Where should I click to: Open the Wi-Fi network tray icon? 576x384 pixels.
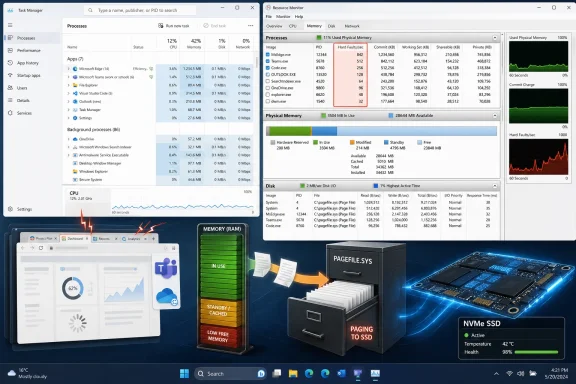point(509,374)
